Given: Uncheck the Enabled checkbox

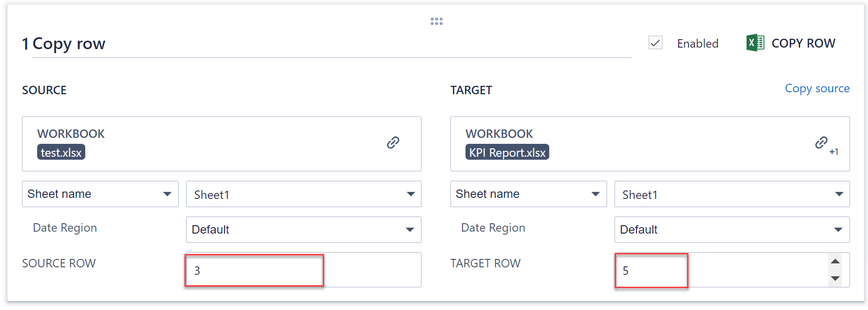Looking at the screenshot, I should (655, 43).
